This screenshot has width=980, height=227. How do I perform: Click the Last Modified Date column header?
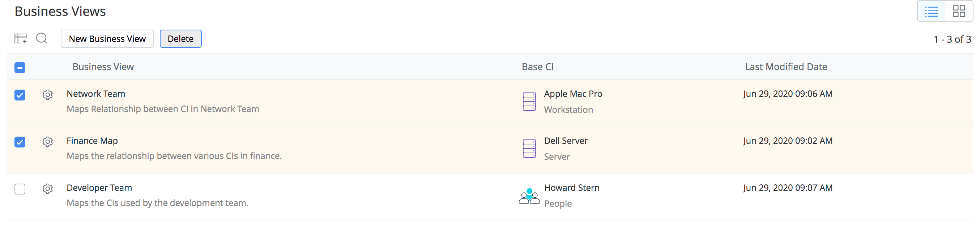(x=786, y=67)
